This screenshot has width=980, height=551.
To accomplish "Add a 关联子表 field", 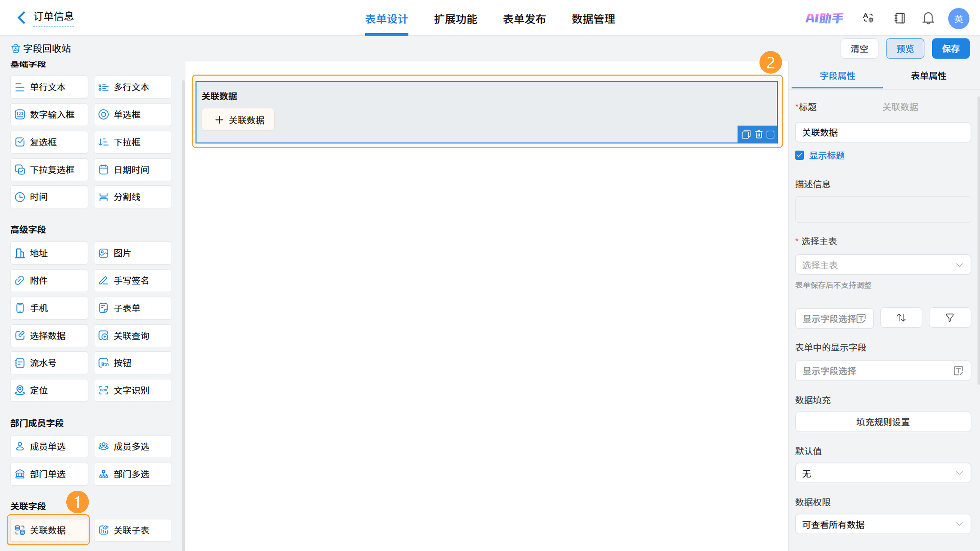I will click(x=133, y=530).
